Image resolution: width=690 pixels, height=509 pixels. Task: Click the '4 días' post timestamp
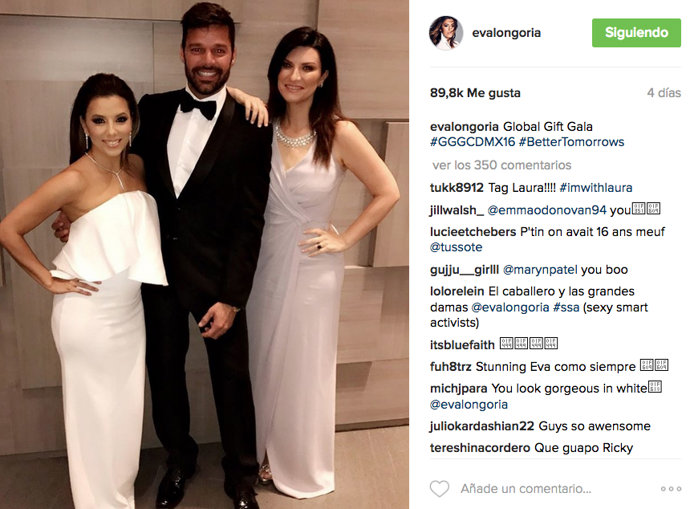pyautogui.click(x=664, y=93)
